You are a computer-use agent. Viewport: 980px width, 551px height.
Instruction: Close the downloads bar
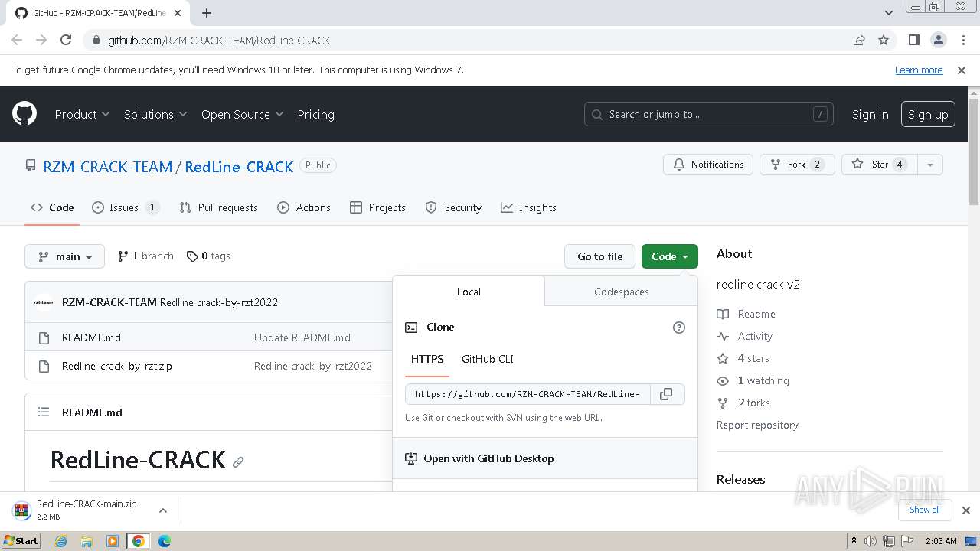pyautogui.click(x=966, y=510)
